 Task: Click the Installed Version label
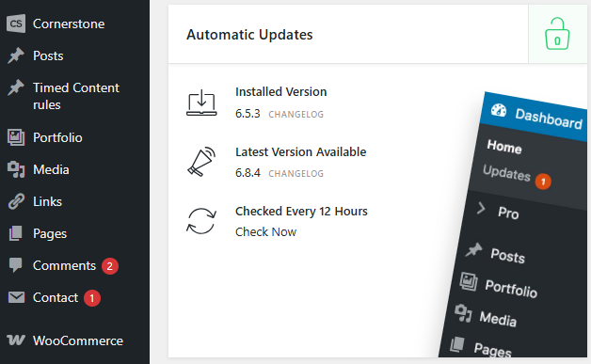click(x=280, y=91)
